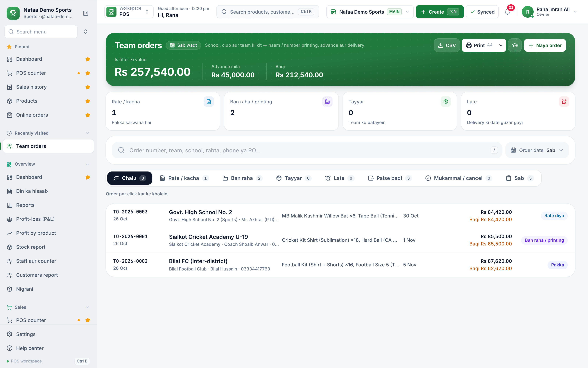Switch to Mukammal / cancel tab
The height and width of the screenshot is (368, 588).
click(458, 178)
